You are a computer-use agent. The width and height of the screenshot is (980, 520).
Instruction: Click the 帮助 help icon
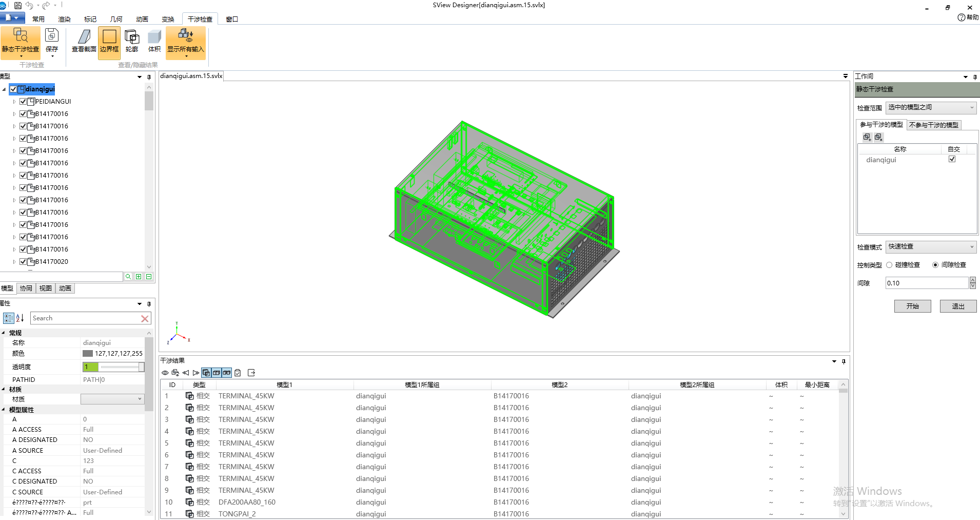(x=968, y=17)
